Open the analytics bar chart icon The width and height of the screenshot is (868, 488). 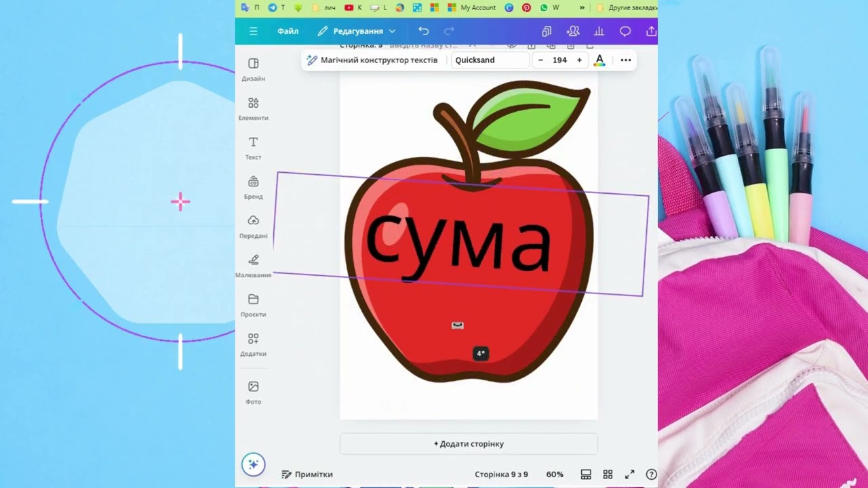599,31
